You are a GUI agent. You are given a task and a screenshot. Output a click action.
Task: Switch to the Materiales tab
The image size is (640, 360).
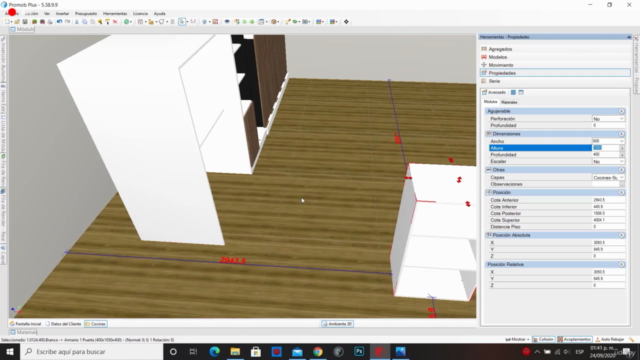pyautogui.click(x=509, y=102)
